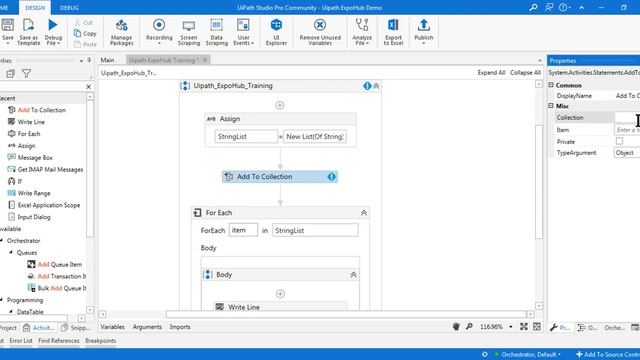
Task: Collapse the For Each activity
Action: [364, 213]
